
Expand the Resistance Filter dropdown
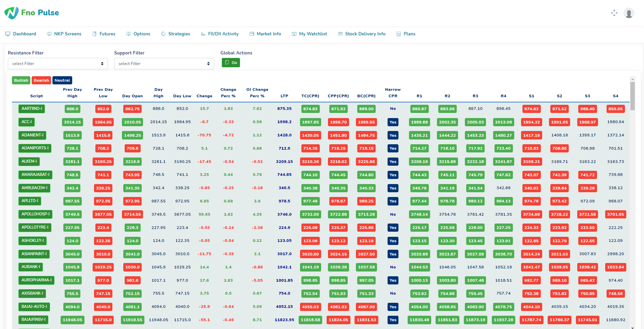click(x=58, y=64)
